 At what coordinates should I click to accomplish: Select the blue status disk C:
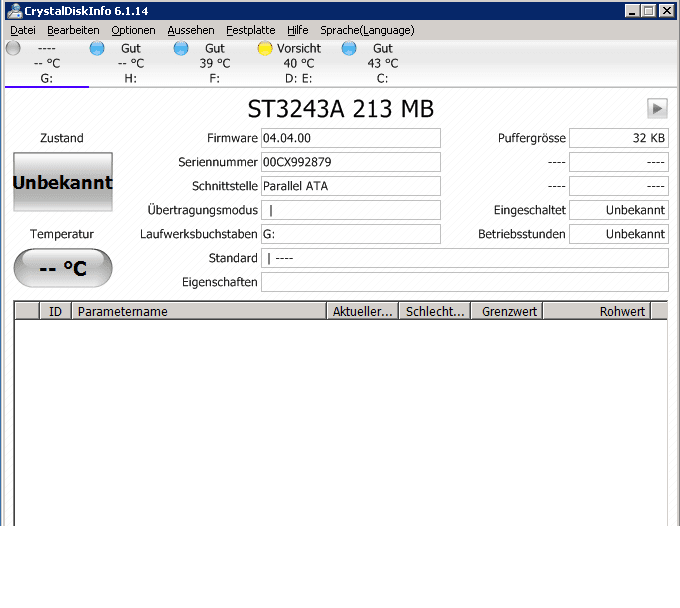point(382,63)
